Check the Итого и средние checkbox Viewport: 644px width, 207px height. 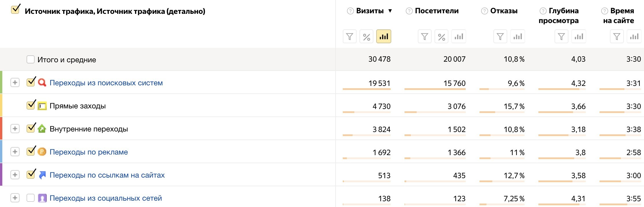pyautogui.click(x=31, y=59)
